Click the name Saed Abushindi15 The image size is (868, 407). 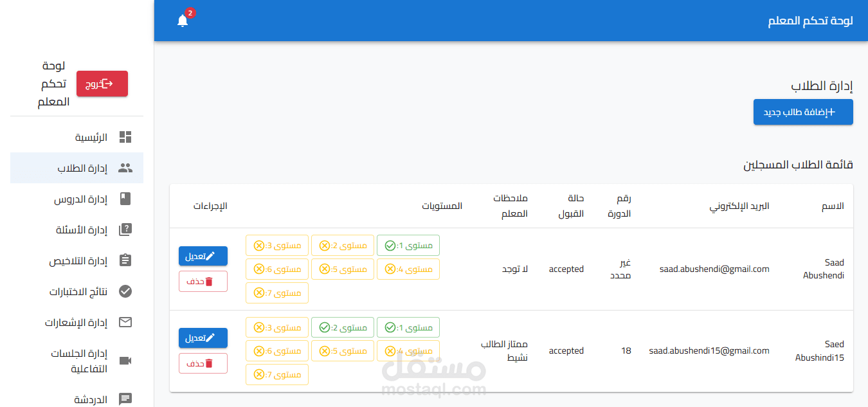[x=820, y=350]
